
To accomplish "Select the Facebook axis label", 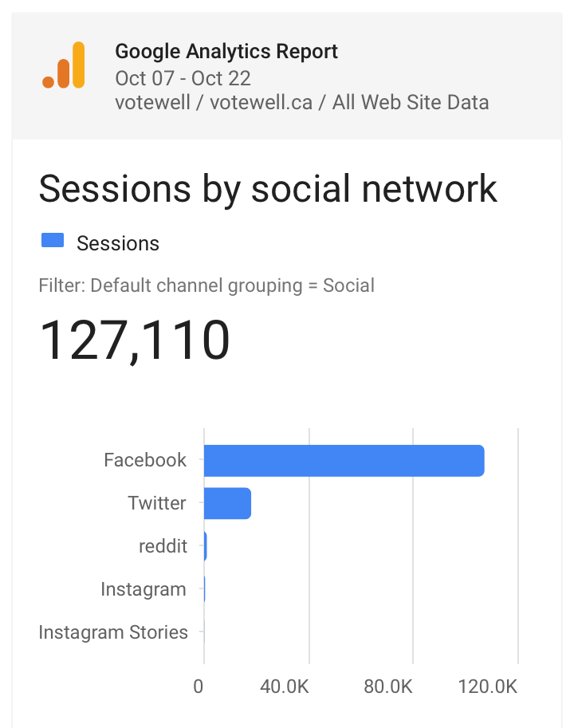I will [x=145, y=460].
